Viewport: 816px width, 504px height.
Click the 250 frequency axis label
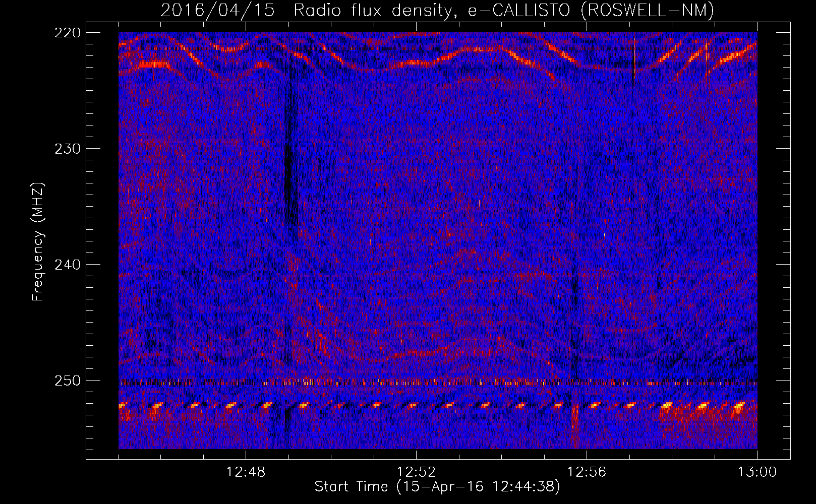(x=67, y=381)
